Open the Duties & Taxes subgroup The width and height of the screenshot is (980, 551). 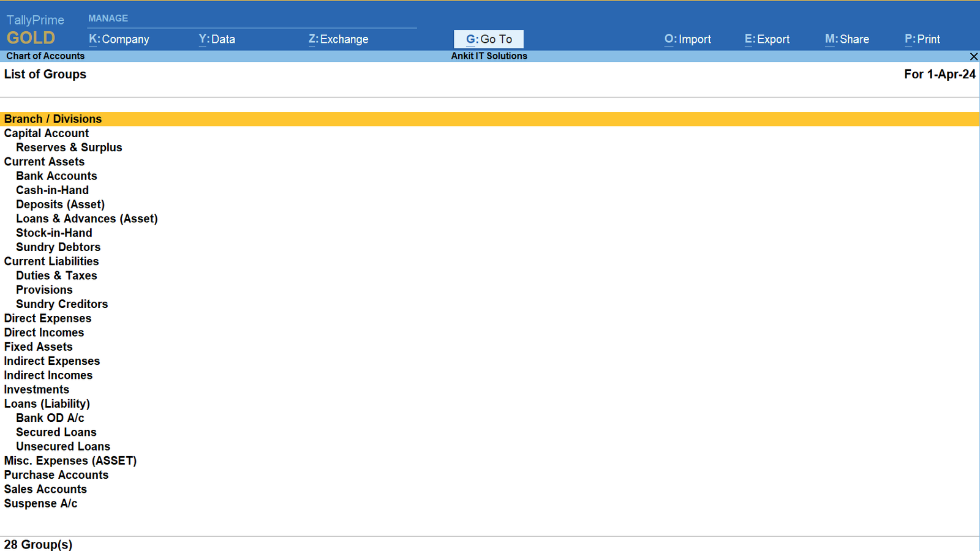point(56,275)
